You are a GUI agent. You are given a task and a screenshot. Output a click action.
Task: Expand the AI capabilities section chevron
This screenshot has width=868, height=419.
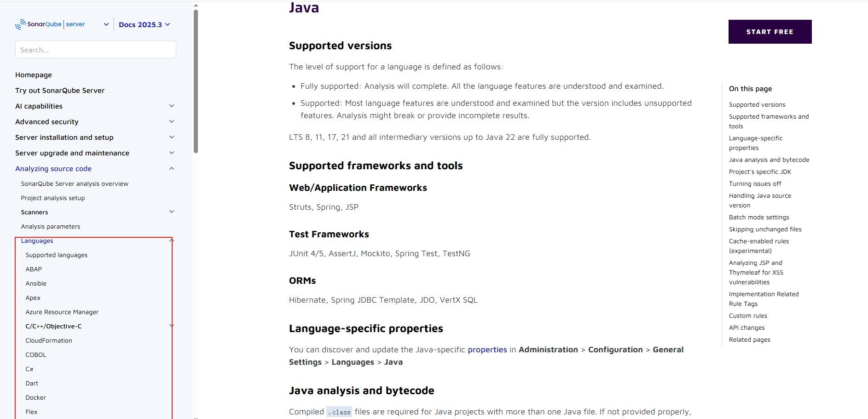pos(172,106)
